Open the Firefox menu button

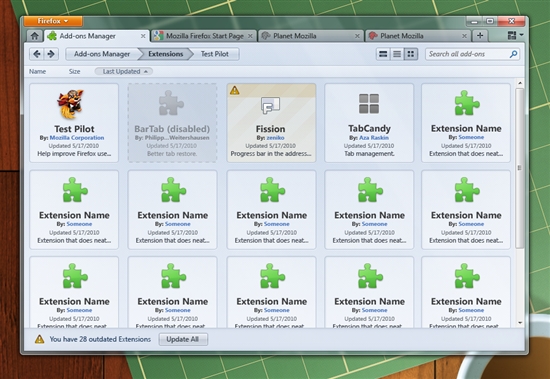coord(53,21)
